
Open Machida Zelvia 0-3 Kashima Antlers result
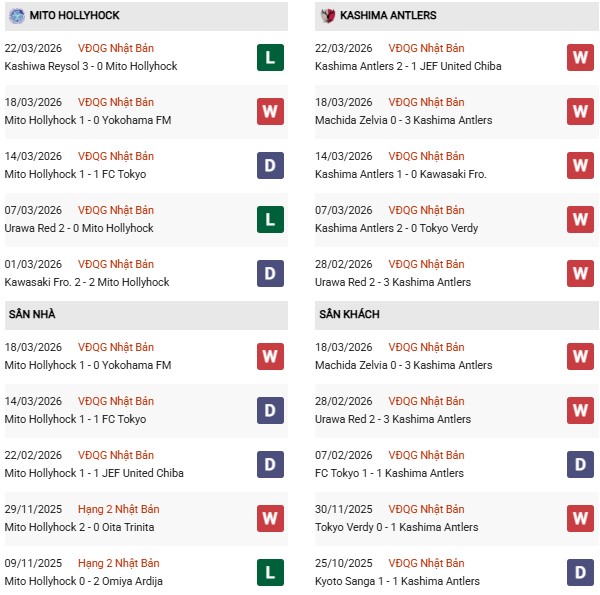[x=403, y=120]
